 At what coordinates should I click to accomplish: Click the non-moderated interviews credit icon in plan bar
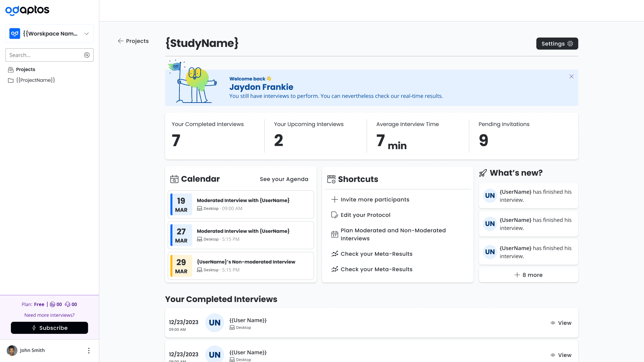(x=52, y=304)
